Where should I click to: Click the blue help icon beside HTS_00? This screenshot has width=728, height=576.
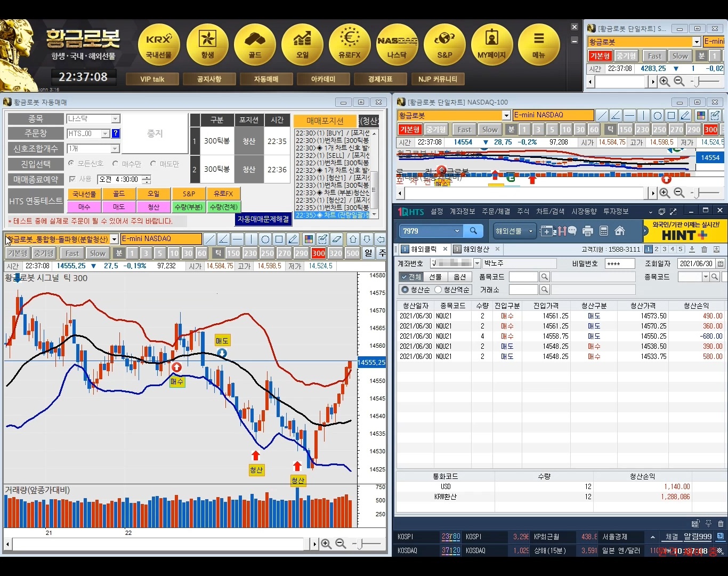pos(116,133)
